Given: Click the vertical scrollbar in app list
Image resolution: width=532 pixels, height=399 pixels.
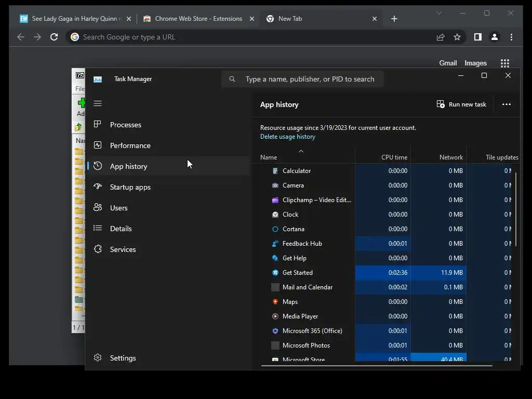Looking at the screenshot, I should (516, 209).
